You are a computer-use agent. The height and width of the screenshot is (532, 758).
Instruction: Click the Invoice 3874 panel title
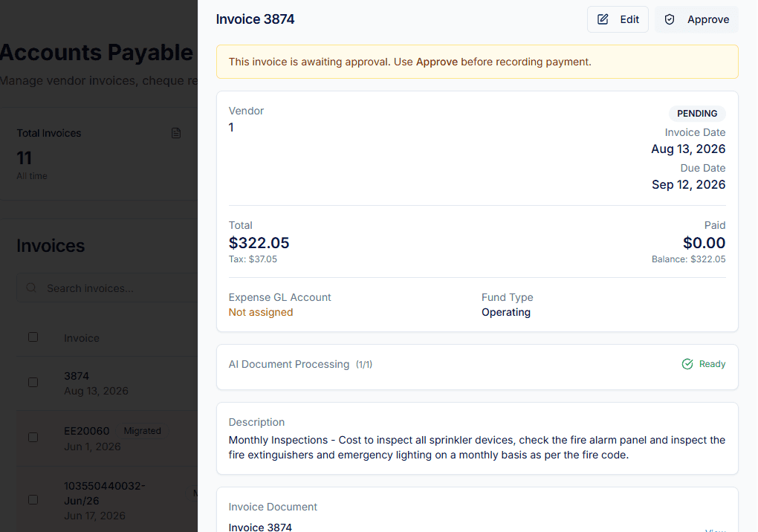(255, 19)
